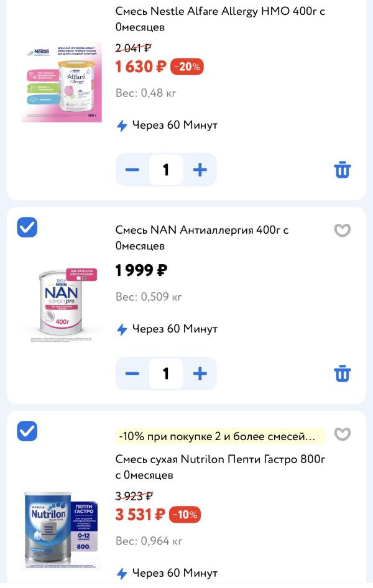
Task: View the NAN ExpertPro can image
Action: coord(61,302)
